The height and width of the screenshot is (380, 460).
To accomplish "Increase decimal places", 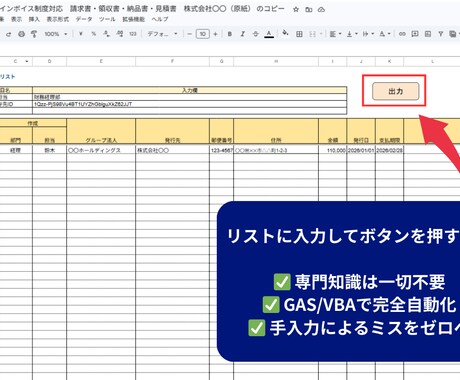I will point(120,34).
